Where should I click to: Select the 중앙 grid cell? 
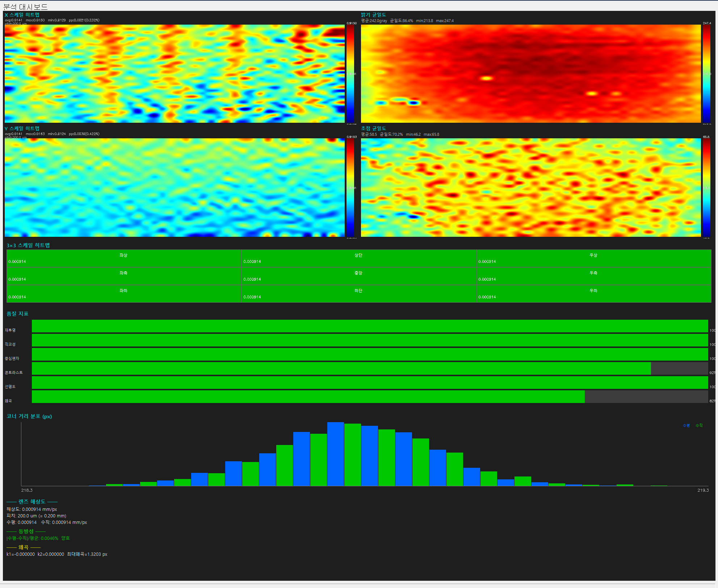359,276
